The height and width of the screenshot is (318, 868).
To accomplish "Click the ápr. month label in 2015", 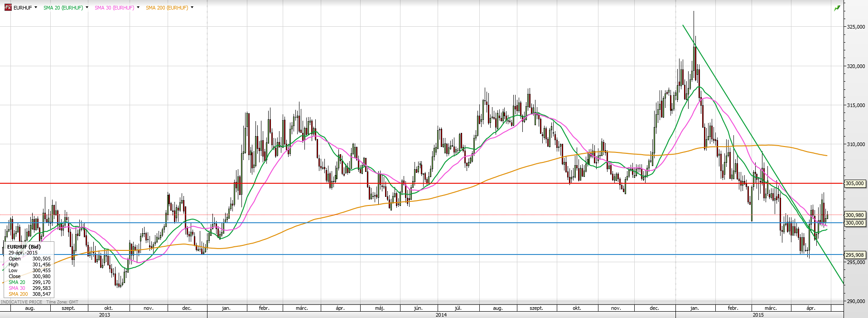I will point(811,308).
